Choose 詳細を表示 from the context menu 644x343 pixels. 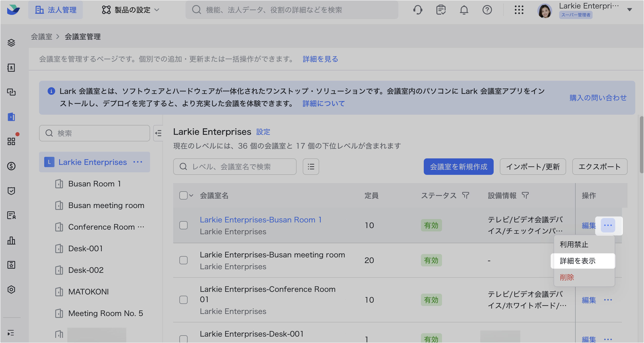pos(577,261)
